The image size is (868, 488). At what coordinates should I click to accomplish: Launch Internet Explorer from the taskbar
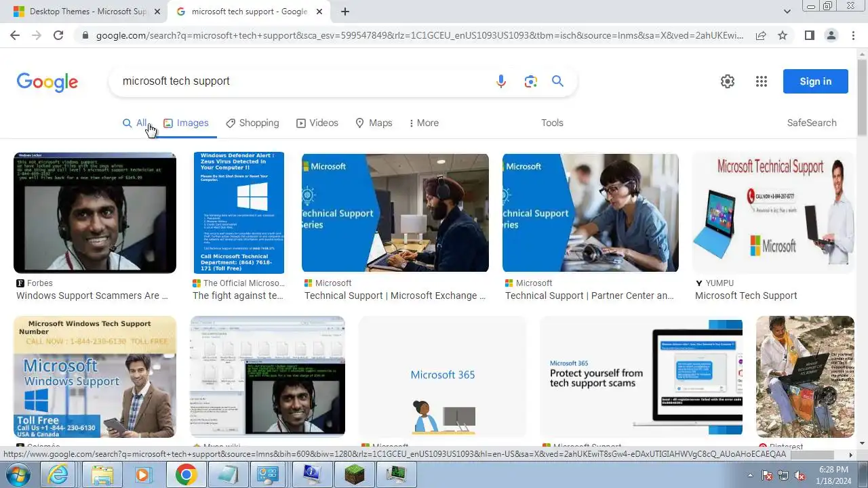(x=59, y=474)
